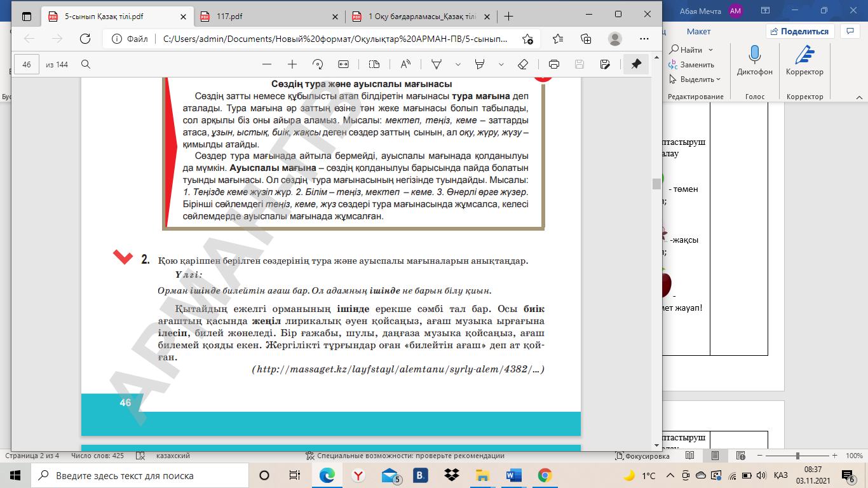Click the Word zoom slider
Screen dimensions: 868x488
pos(796,456)
